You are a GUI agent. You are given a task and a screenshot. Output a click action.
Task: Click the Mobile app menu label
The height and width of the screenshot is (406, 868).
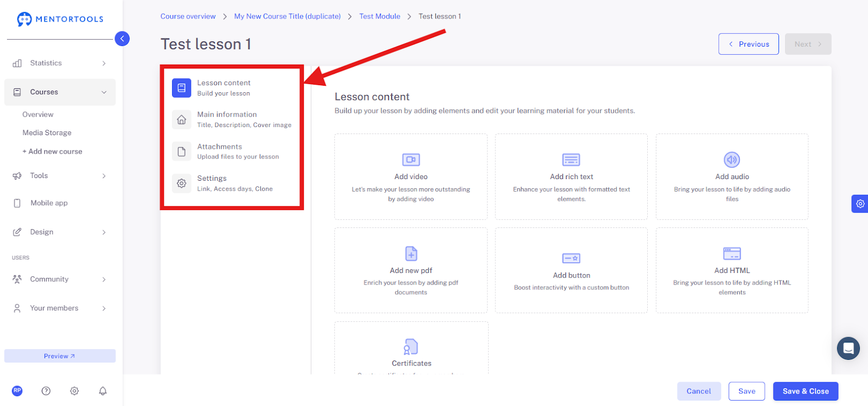49,203
